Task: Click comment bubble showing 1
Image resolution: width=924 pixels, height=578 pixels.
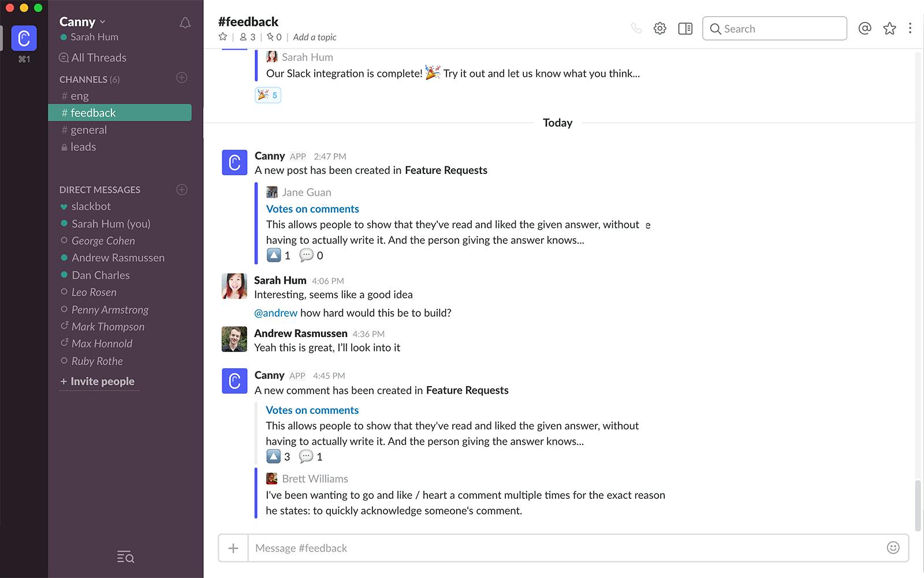Action: [x=306, y=457]
